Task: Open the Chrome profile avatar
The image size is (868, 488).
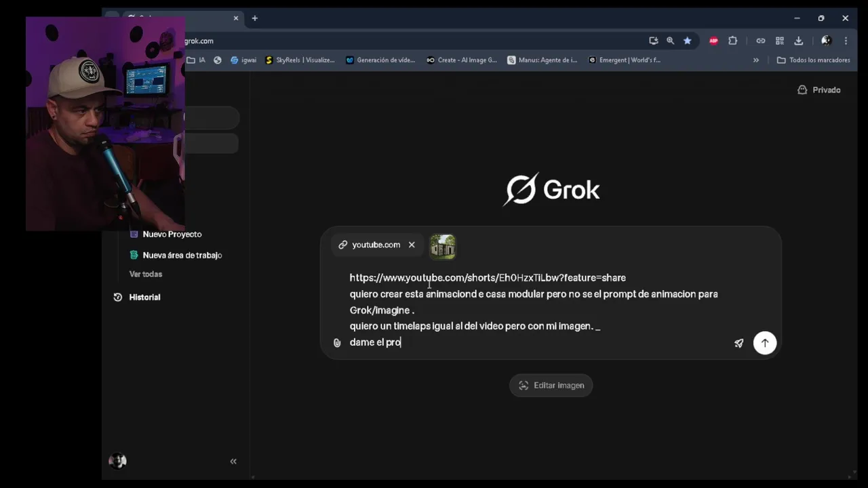Action: (x=826, y=41)
